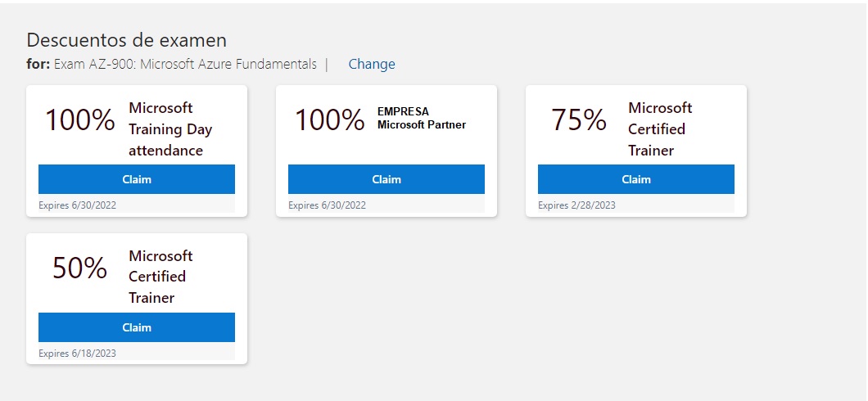Click the Expires 6/30/2022 text under the Training Day card
This screenshot has height=401, width=868.
pyautogui.click(x=78, y=205)
